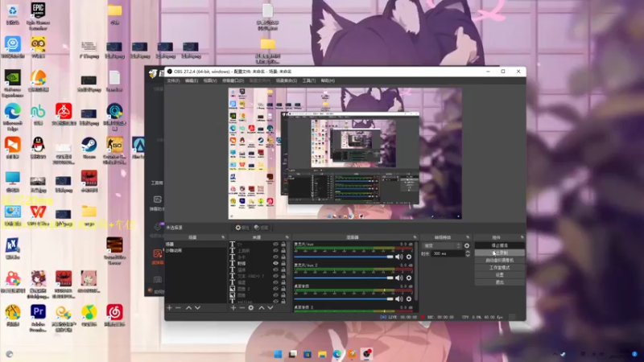Click the 停止推流 stop streaming button

499,245
